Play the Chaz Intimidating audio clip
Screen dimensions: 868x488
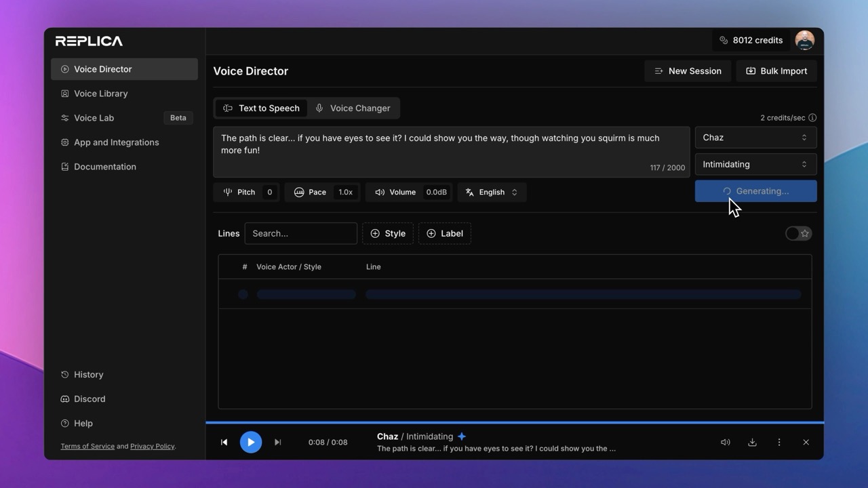click(x=250, y=442)
